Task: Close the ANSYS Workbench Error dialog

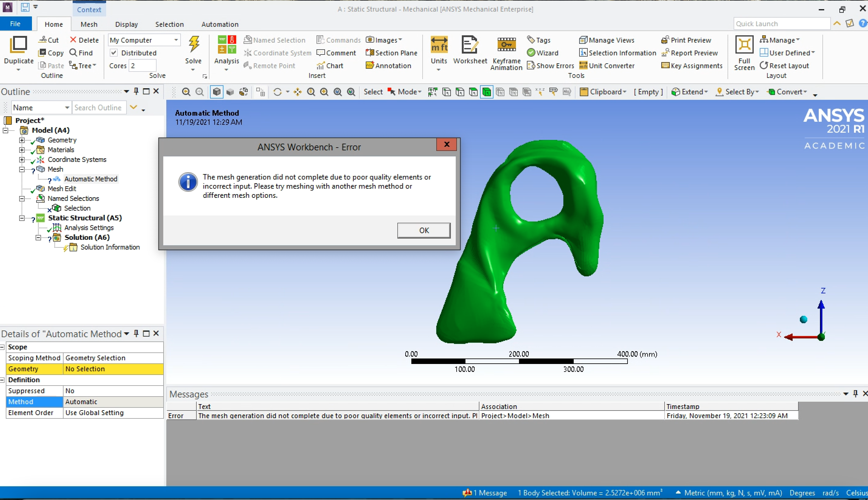Action: coord(446,145)
